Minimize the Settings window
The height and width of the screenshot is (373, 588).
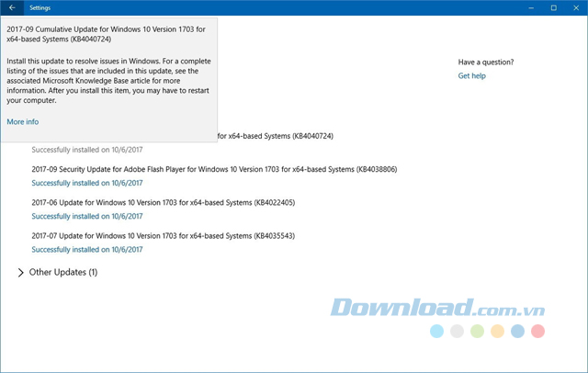pos(531,7)
